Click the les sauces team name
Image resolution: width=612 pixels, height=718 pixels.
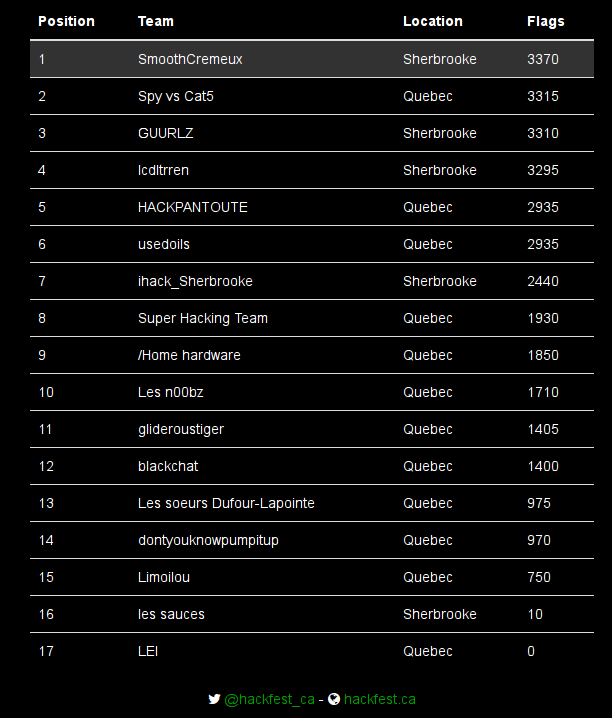[171, 614]
